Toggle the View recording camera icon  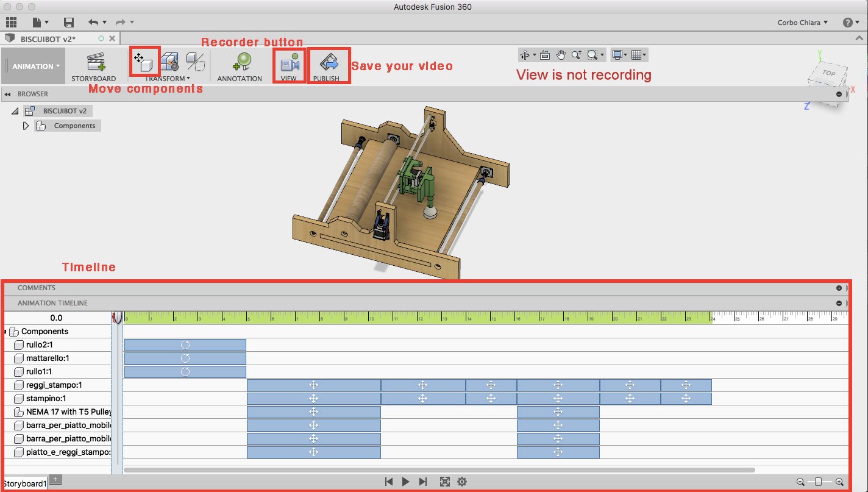(x=290, y=62)
